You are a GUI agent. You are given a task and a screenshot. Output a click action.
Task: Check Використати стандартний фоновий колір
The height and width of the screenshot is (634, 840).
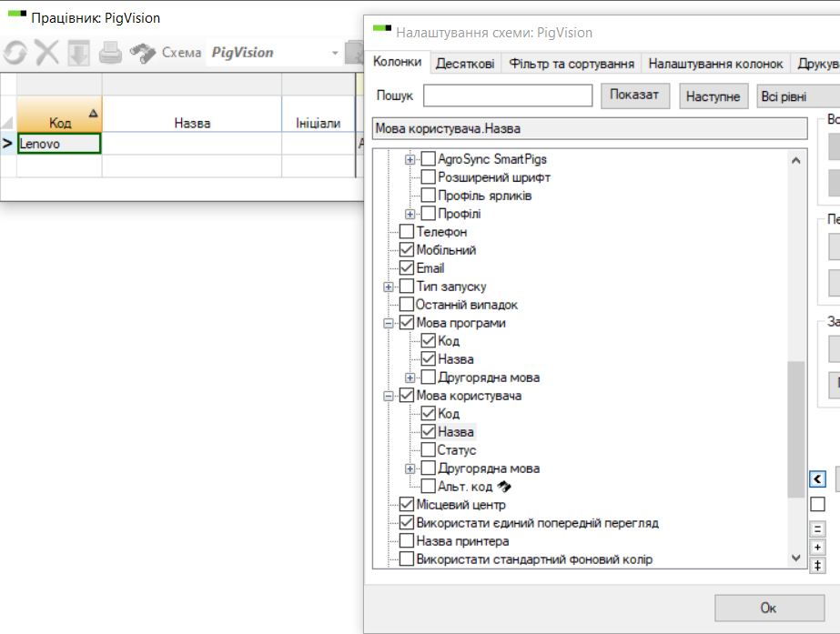tap(407, 559)
